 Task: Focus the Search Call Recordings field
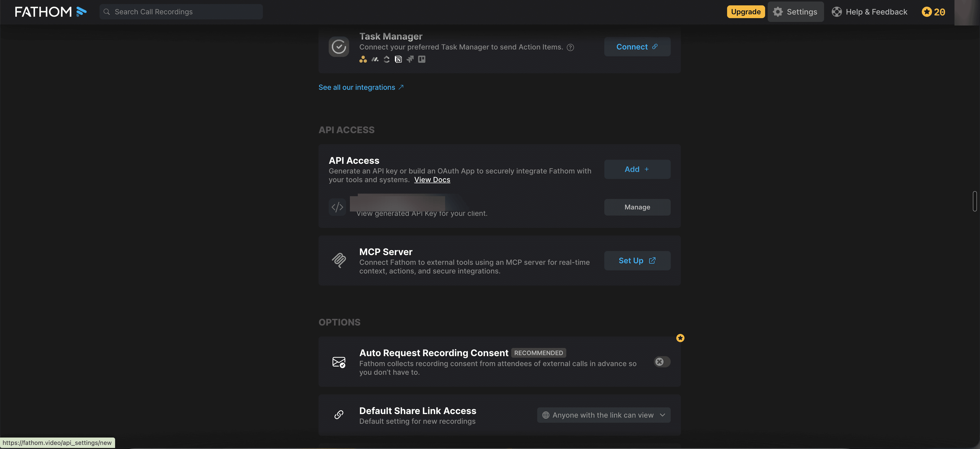pos(181,12)
